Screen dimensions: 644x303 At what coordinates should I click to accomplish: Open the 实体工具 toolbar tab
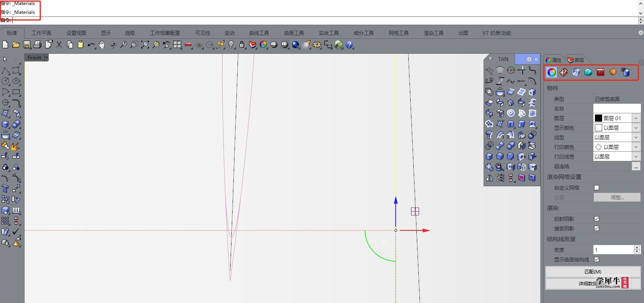point(329,33)
